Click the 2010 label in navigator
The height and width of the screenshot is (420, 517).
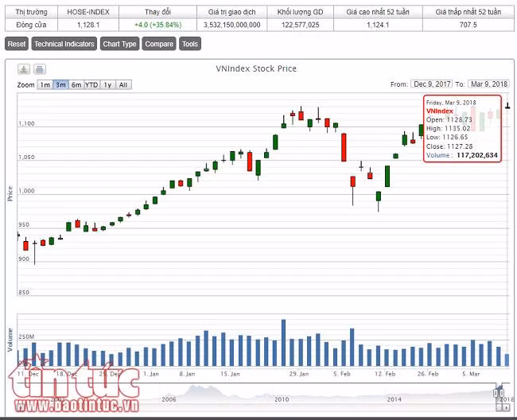click(x=282, y=399)
